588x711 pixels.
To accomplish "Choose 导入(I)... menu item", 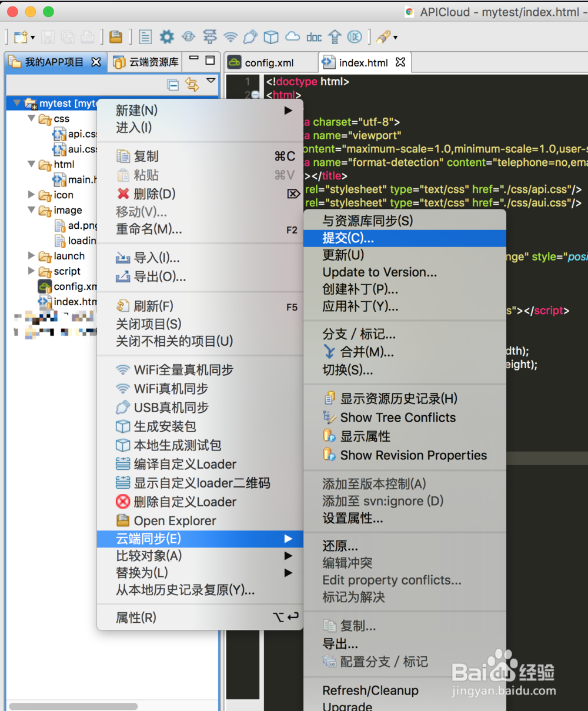I will (200, 258).
